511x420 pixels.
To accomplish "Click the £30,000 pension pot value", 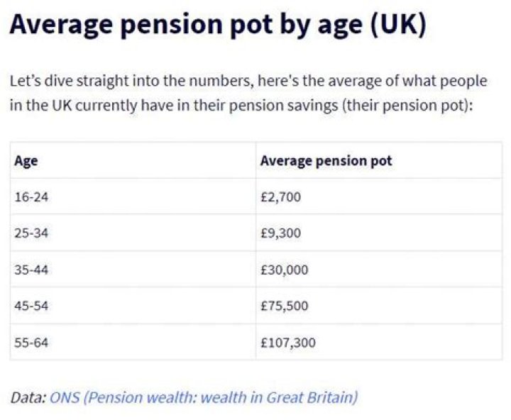I will click(x=285, y=270).
